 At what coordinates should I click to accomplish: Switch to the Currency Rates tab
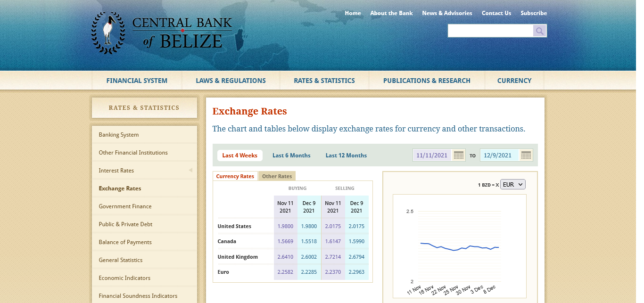point(235,176)
